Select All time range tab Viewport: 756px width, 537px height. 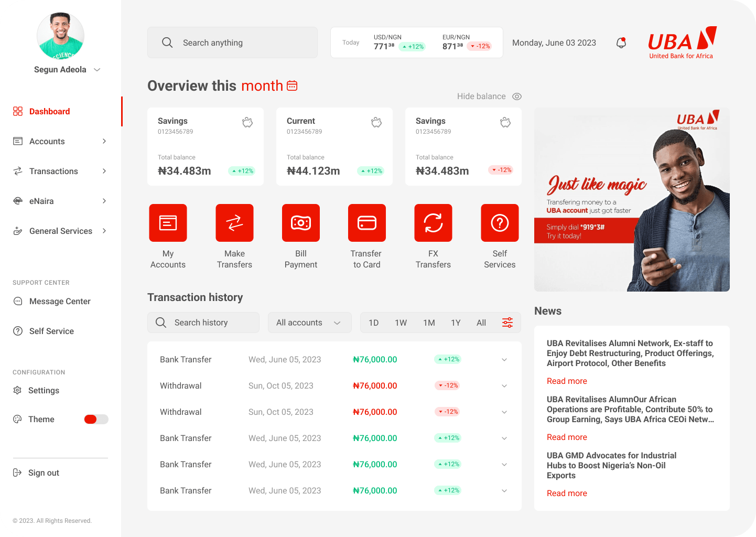[x=481, y=323]
